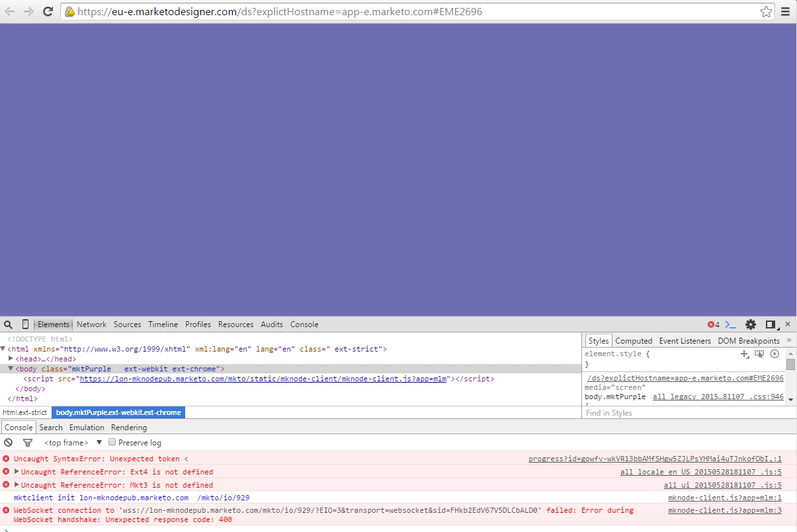
Task: Toggle the console drawer icon
Action: [731, 324]
